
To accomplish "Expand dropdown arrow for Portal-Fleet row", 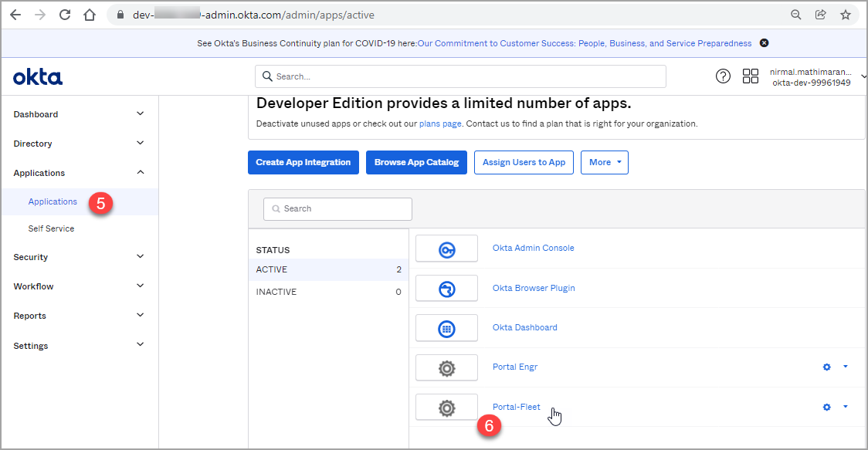I will point(846,406).
